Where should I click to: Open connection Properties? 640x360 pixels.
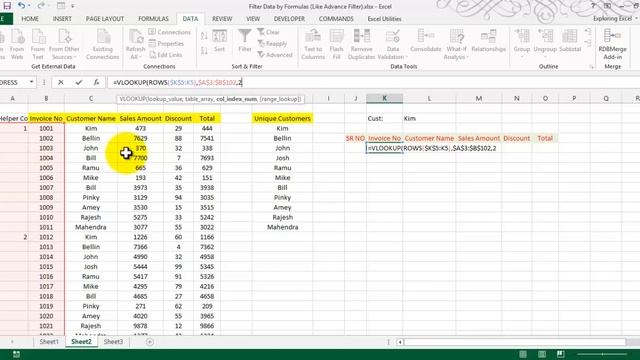pyautogui.click(x=167, y=43)
